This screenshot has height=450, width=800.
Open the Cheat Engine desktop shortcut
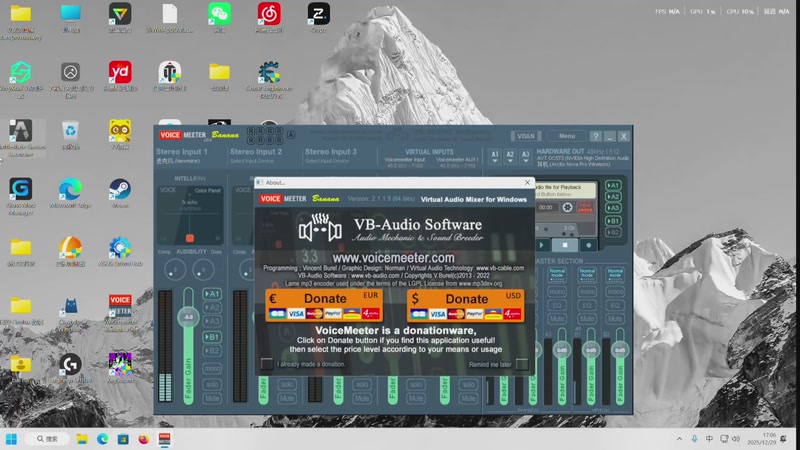click(x=269, y=80)
